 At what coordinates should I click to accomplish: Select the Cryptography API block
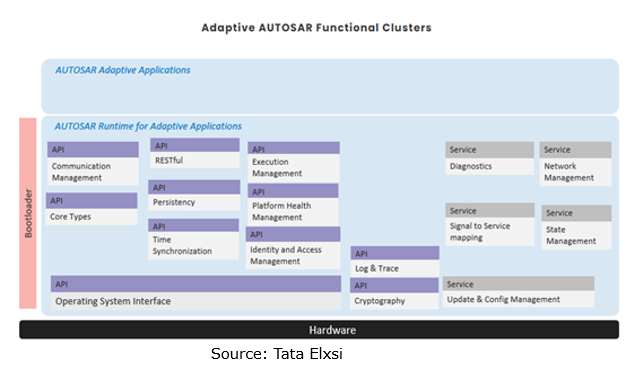[394, 293]
